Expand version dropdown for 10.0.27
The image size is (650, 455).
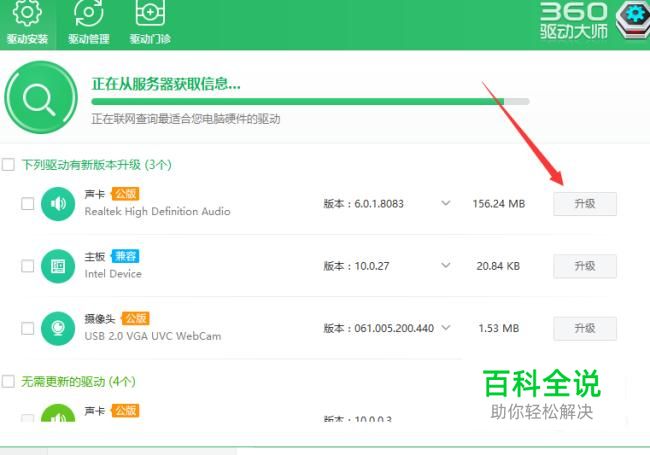coord(446,265)
